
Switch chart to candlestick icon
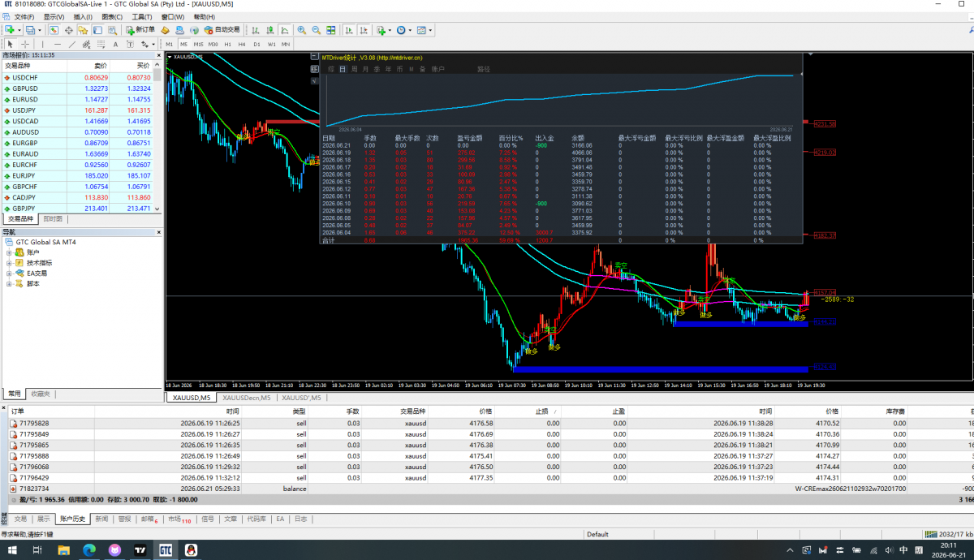coord(269,30)
